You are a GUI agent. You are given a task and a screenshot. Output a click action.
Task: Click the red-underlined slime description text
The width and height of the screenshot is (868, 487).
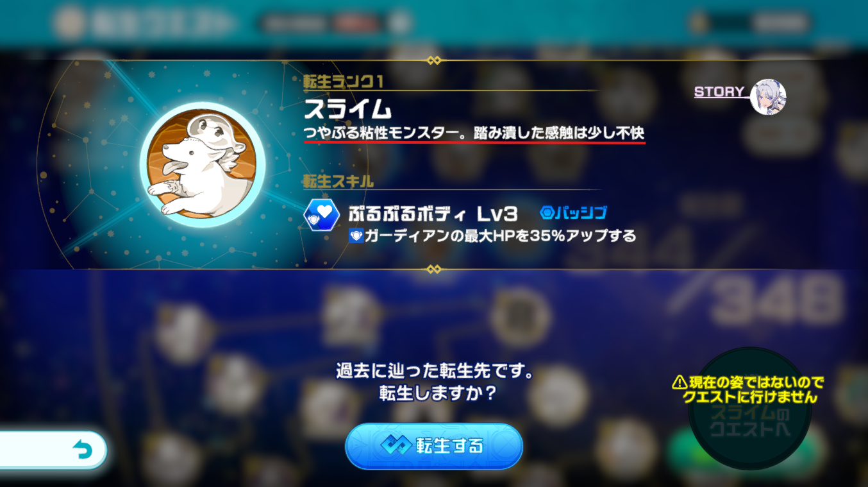pyautogui.click(x=474, y=133)
